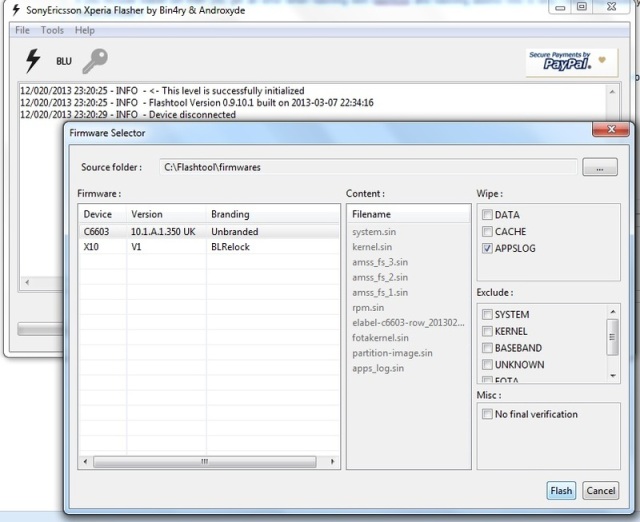
Task: Click the Source folder path field
Action: (368, 167)
